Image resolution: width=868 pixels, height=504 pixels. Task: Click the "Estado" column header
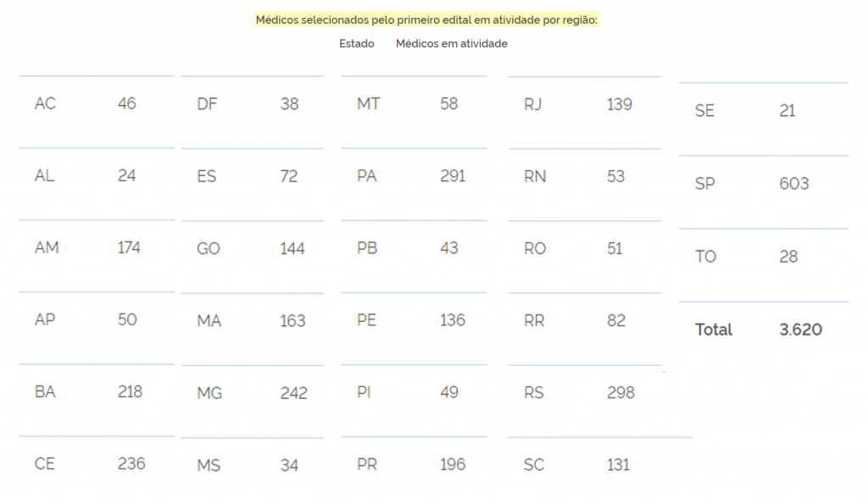(x=357, y=43)
